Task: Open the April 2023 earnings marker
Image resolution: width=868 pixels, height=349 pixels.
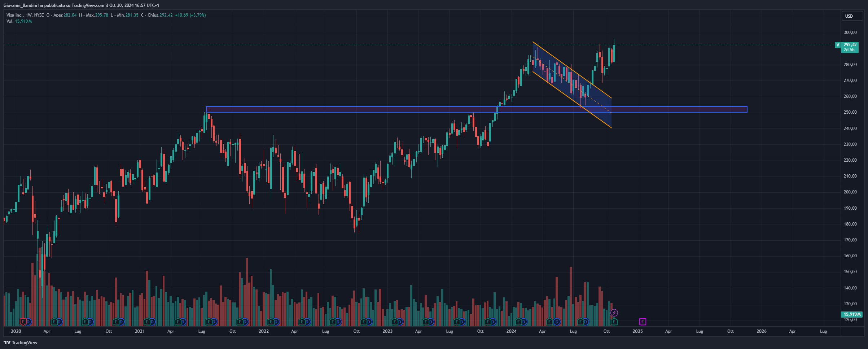Action: (x=426, y=322)
